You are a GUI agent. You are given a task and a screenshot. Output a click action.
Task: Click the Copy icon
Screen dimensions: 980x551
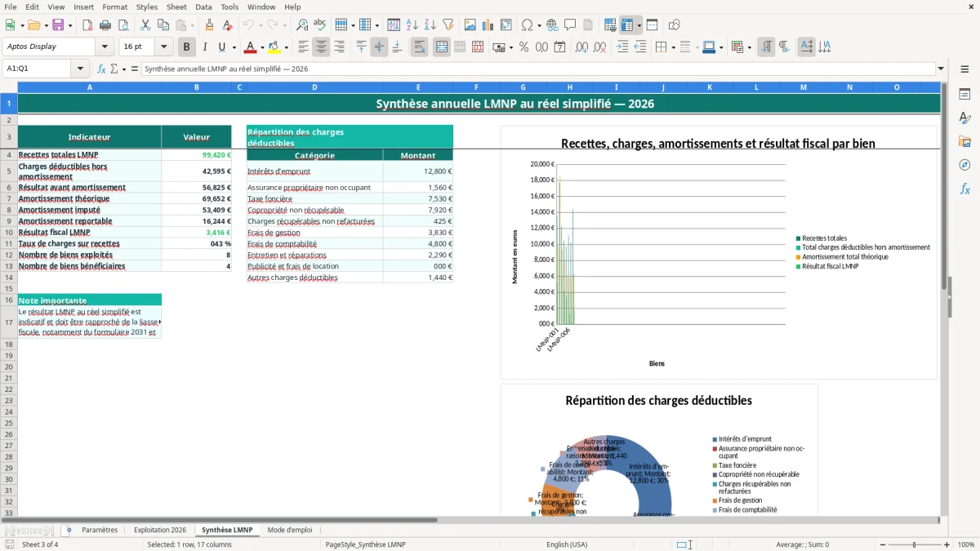pyautogui.click(x=163, y=25)
